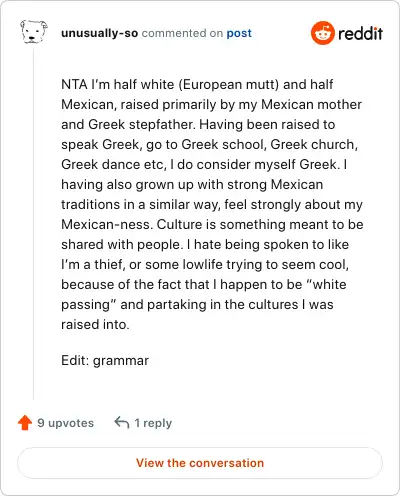
Task: Click the "9 upvotes" count label
Action: (65, 423)
